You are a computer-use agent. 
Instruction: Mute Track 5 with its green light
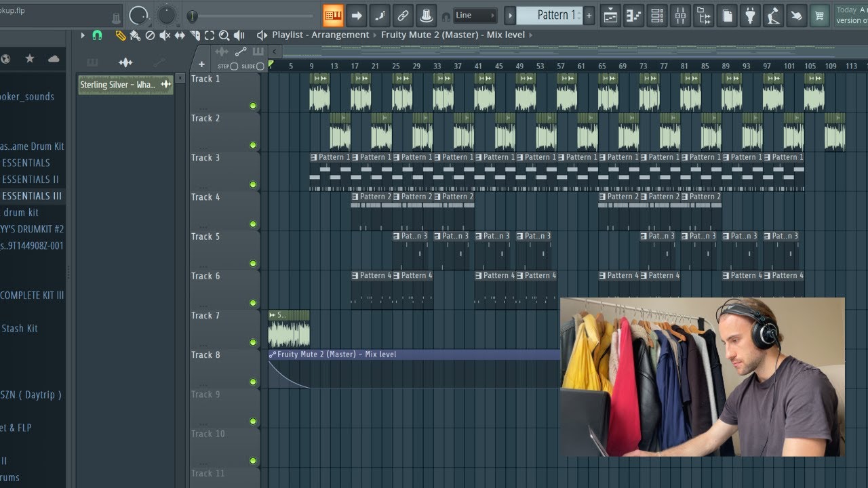coord(253,264)
